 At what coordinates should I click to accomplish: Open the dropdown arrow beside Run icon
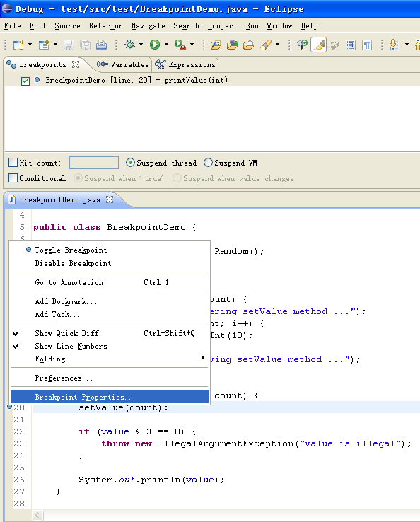pos(166,45)
